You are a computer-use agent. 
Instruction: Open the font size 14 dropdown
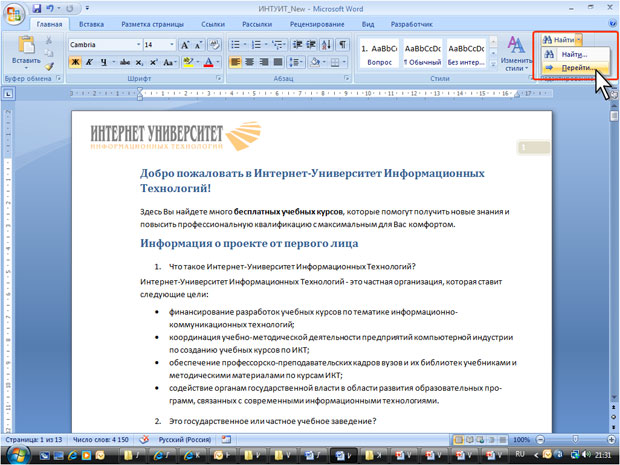tap(172, 45)
